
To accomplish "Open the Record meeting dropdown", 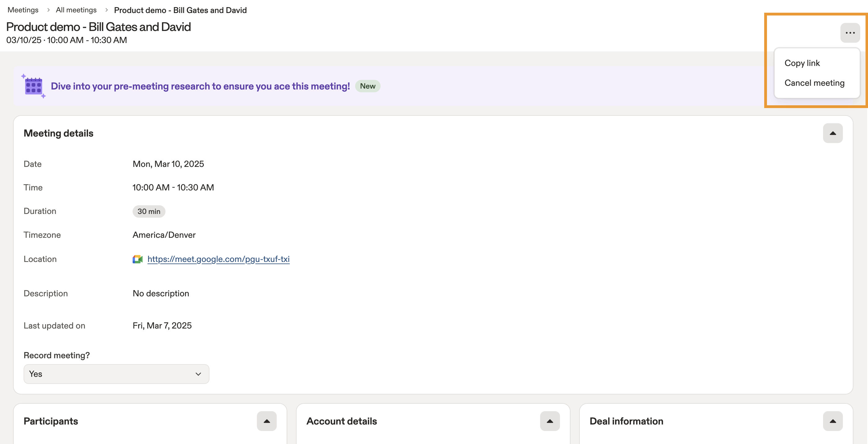I will click(x=116, y=374).
